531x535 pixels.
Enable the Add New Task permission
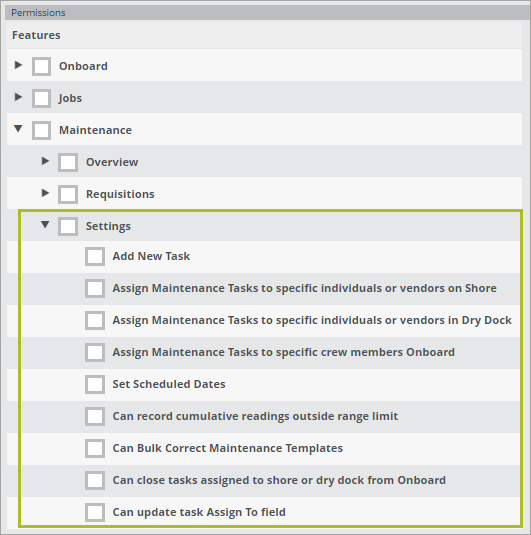click(x=95, y=256)
